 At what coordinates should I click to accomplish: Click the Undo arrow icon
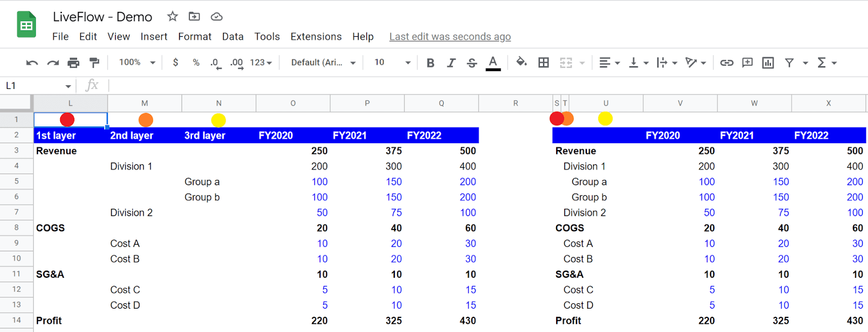click(32, 63)
